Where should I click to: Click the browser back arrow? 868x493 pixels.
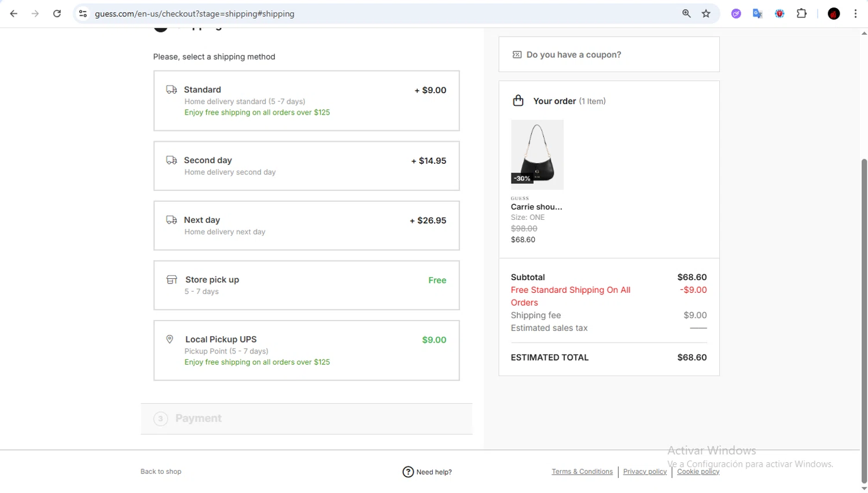(x=14, y=13)
